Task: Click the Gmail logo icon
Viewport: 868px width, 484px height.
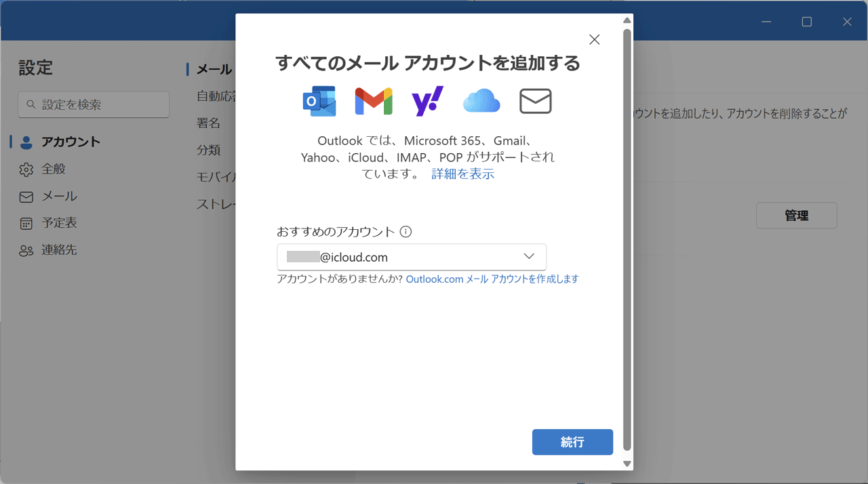Action: [374, 101]
